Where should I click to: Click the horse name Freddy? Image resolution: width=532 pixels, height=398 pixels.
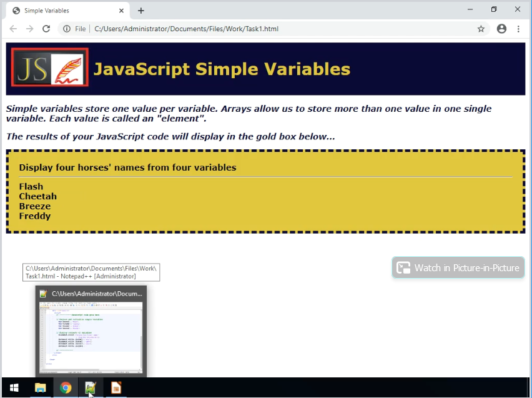(34, 216)
